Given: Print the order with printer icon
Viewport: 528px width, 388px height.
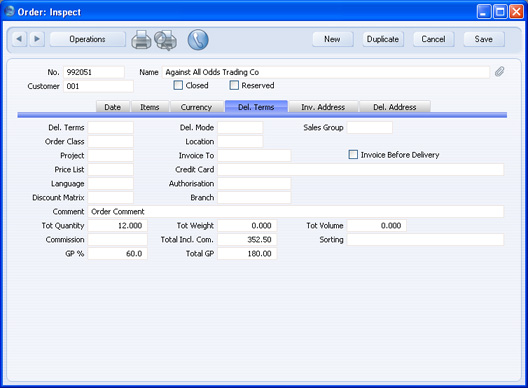Looking at the screenshot, I should click(141, 40).
